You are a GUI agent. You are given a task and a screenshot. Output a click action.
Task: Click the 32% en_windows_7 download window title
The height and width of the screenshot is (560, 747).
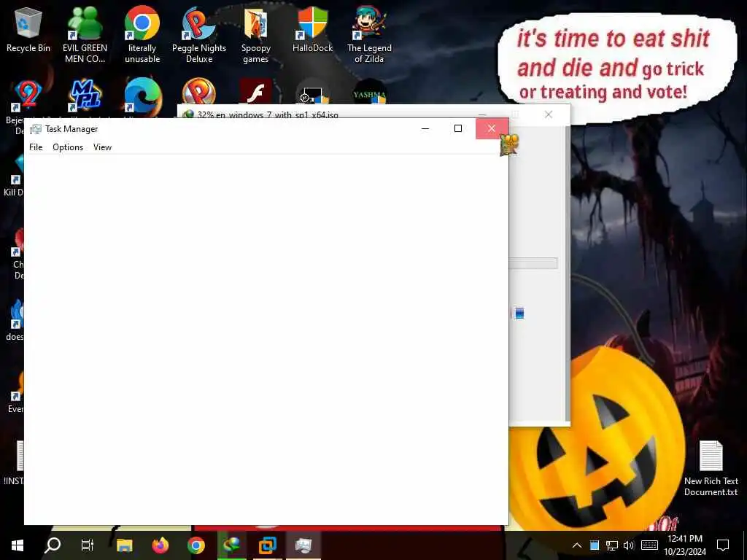coord(268,114)
